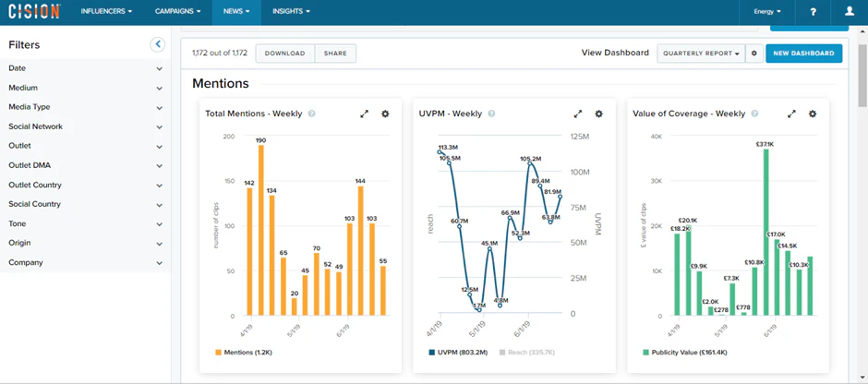This screenshot has width=868, height=384.
Task: Open the Influencers menu
Action: click(106, 12)
